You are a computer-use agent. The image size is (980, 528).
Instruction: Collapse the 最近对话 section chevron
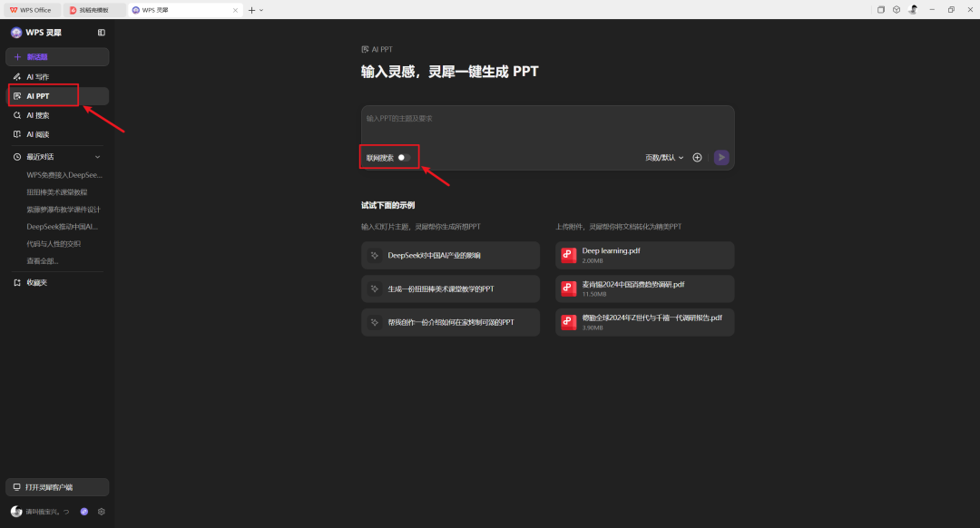click(97, 157)
